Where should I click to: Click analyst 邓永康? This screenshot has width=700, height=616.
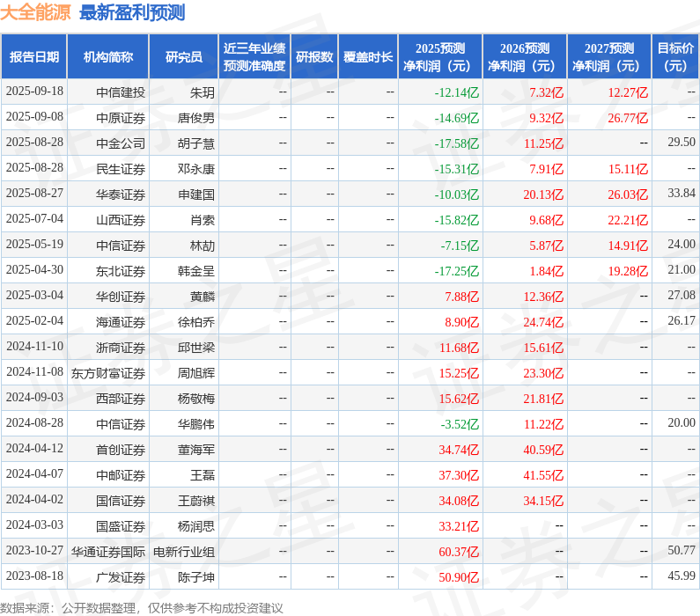(196, 169)
